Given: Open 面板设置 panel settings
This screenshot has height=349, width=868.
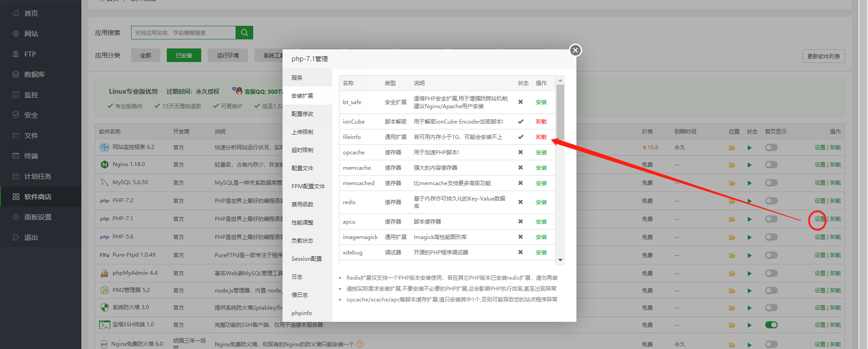Looking at the screenshot, I should pyautogui.click(x=38, y=217).
